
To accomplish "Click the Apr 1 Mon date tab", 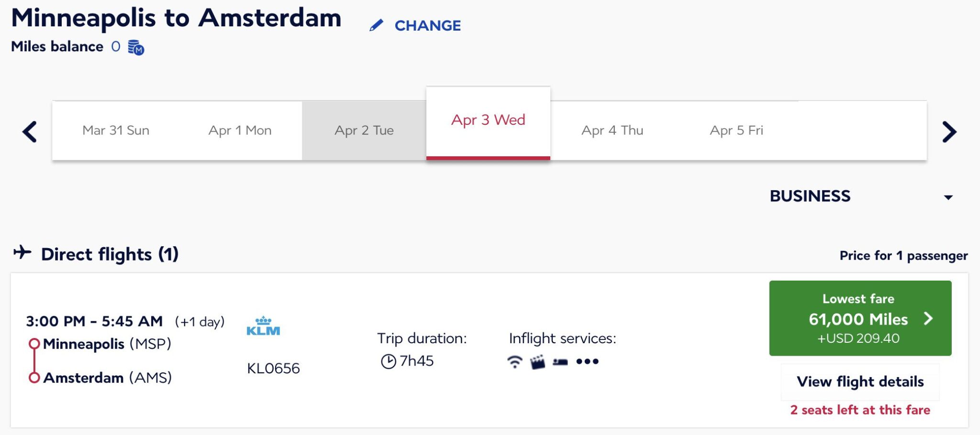I will [240, 130].
